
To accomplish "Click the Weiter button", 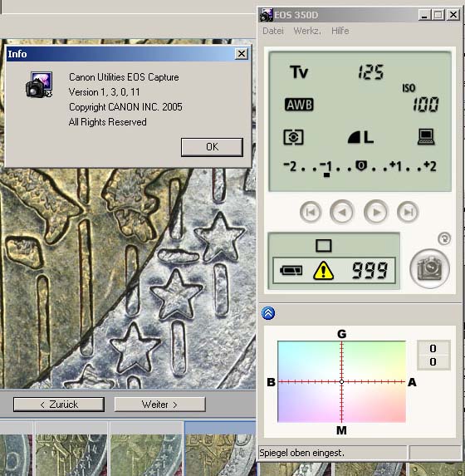I will [x=159, y=405].
